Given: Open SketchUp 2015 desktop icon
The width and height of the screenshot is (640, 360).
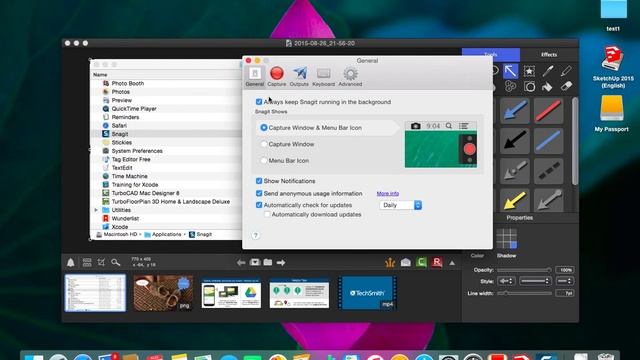Looking at the screenshot, I should tap(613, 67).
